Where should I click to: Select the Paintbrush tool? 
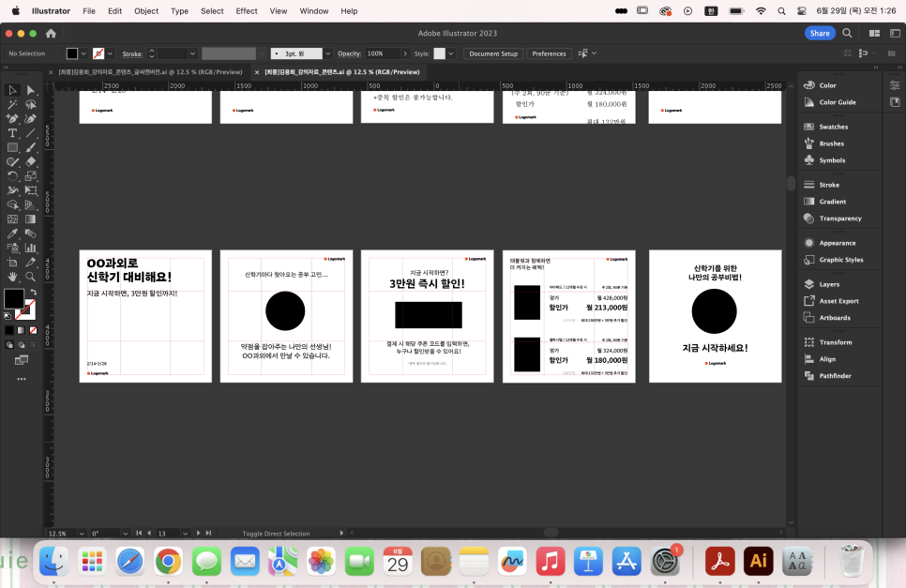click(x=31, y=147)
